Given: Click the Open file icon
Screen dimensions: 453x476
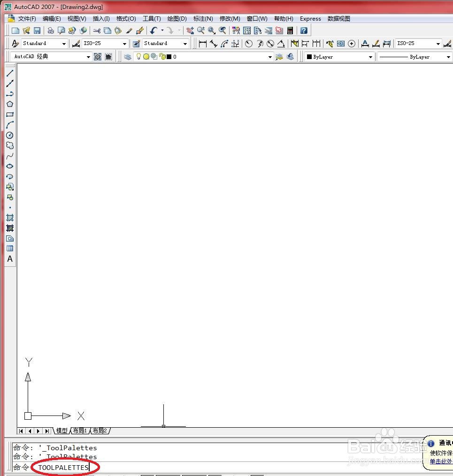Looking at the screenshot, I should click(26, 30).
